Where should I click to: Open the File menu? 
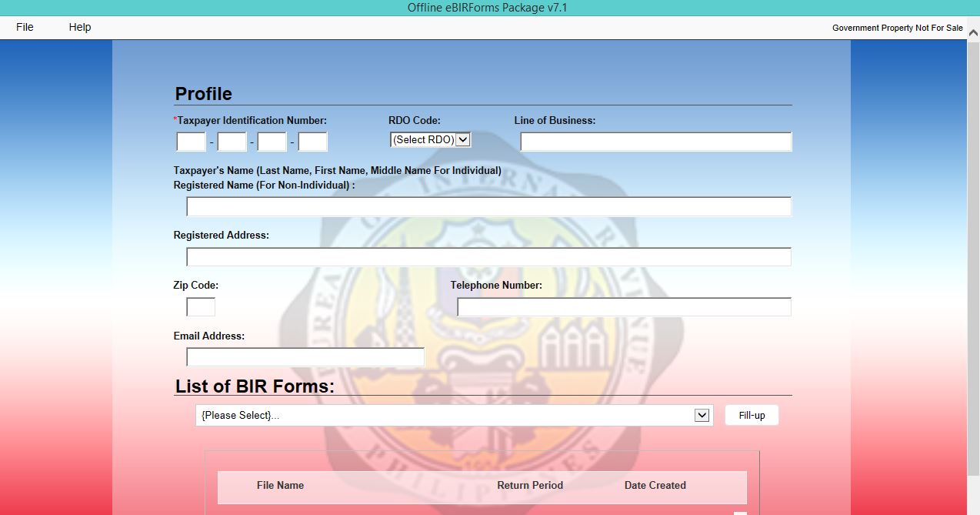(x=24, y=27)
